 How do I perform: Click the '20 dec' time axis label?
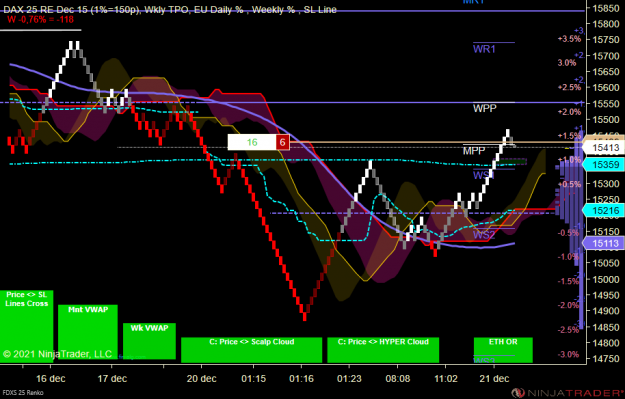[x=202, y=378]
